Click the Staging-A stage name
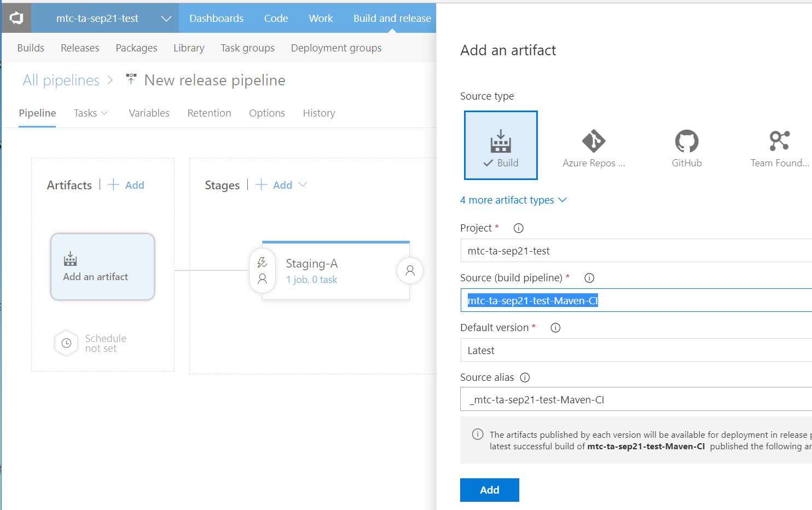812x510 pixels. coord(311,264)
